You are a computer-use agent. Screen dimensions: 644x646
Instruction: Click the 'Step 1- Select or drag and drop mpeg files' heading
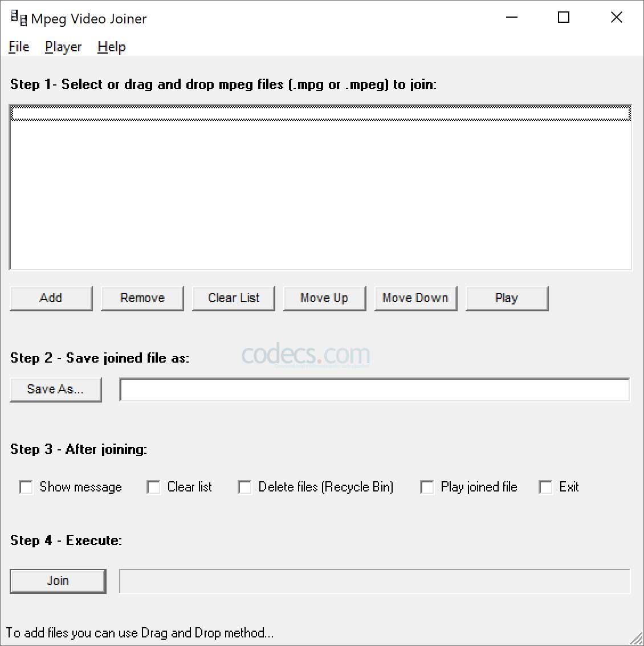223,84
